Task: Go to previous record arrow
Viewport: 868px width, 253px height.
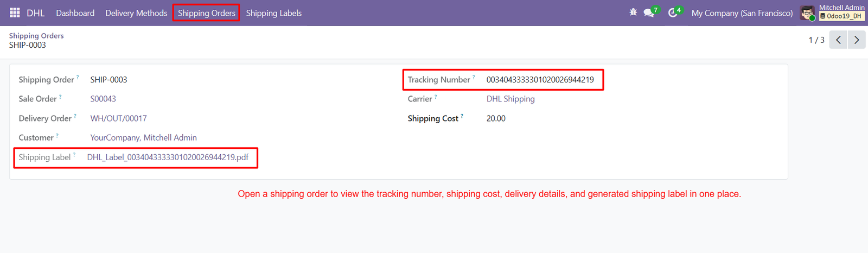Action: [x=838, y=40]
